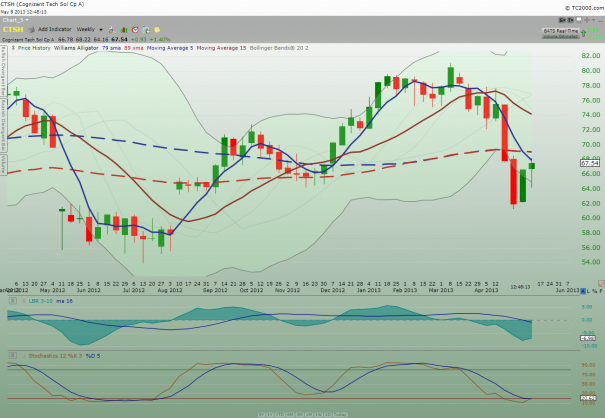
Task: Select the Today time range button
Action: click(x=340, y=415)
